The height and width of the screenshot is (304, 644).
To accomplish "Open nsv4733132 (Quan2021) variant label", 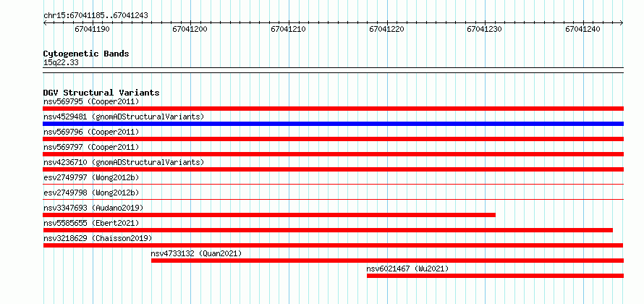I will (196, 253).
